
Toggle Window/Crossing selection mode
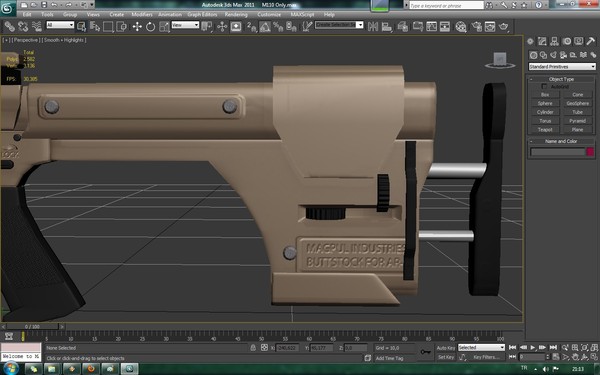point(121,26)
